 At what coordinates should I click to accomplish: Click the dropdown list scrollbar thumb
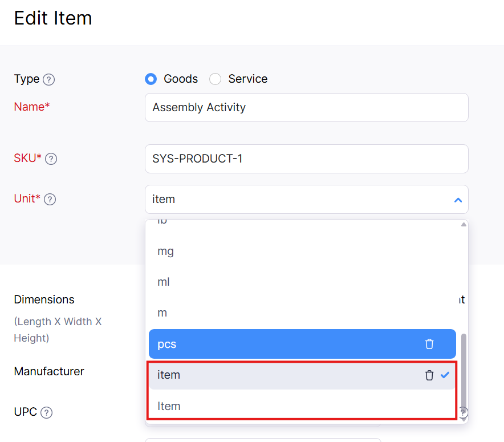(464, 371)
